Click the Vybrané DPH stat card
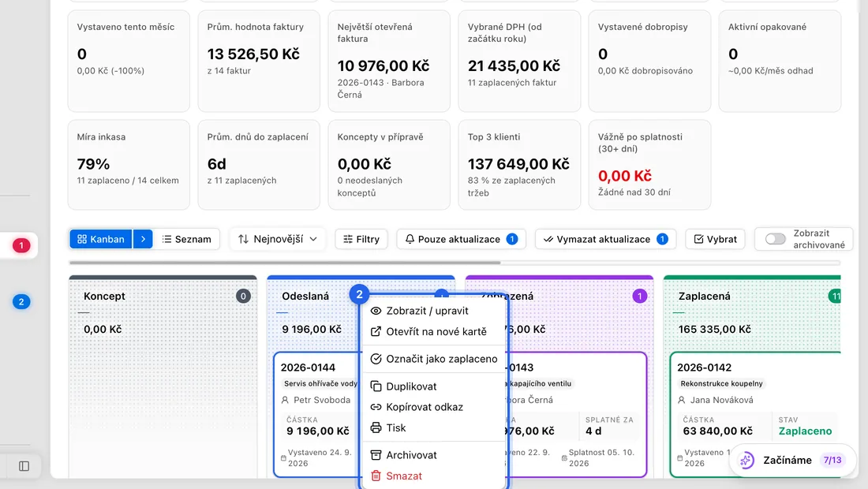 click(x=519, y=61)
